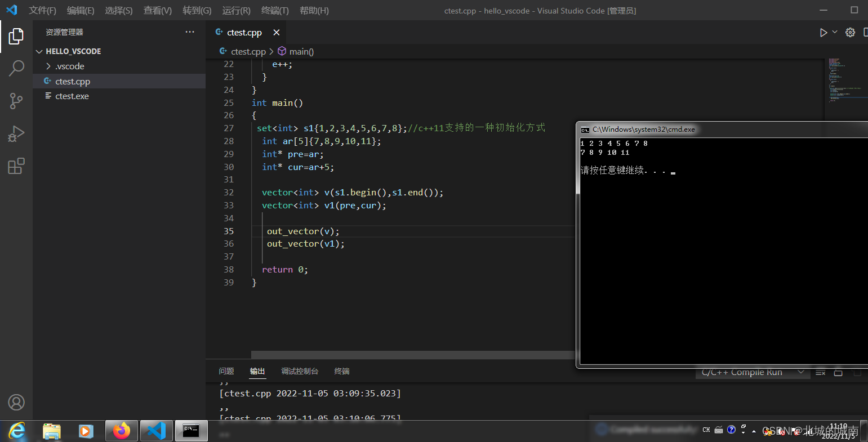Open the 运行(R) menu
The width and height of the screenshot is (868, 442).
click(x=237, y=11)
